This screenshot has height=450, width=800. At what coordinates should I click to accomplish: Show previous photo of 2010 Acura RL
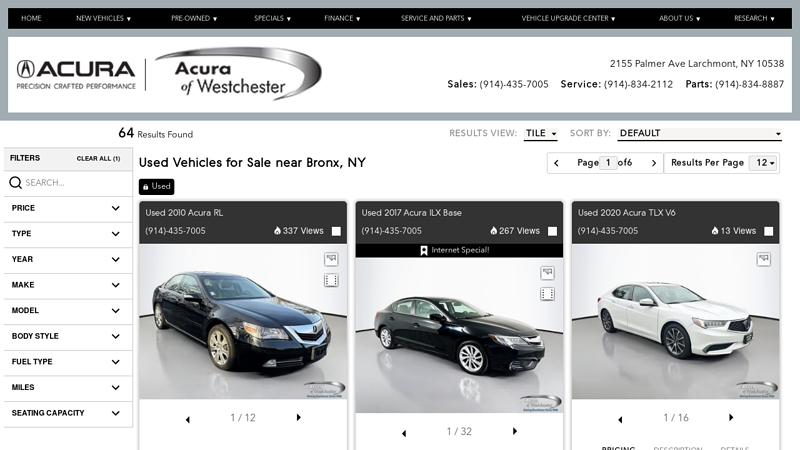pos(188,419)
